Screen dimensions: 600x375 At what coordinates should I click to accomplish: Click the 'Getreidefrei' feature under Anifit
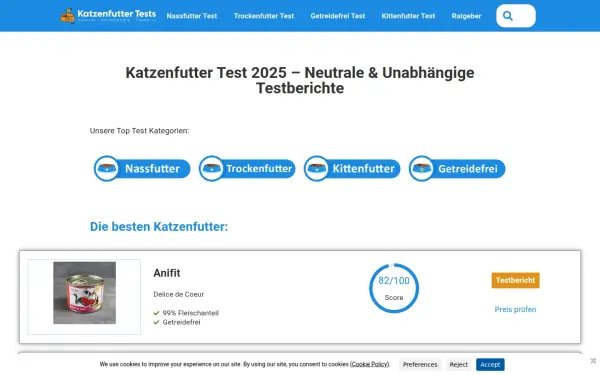tap(177, 322)
